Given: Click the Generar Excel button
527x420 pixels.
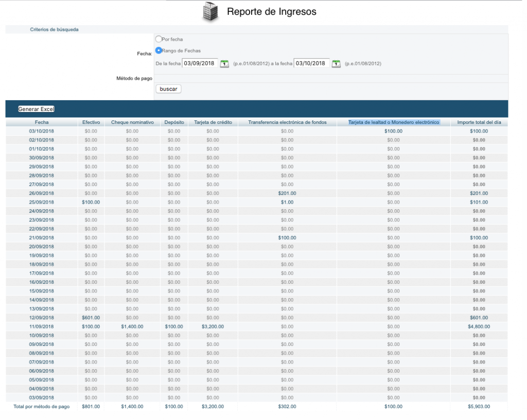Looking at the screenshot, I should coord(36,109).
